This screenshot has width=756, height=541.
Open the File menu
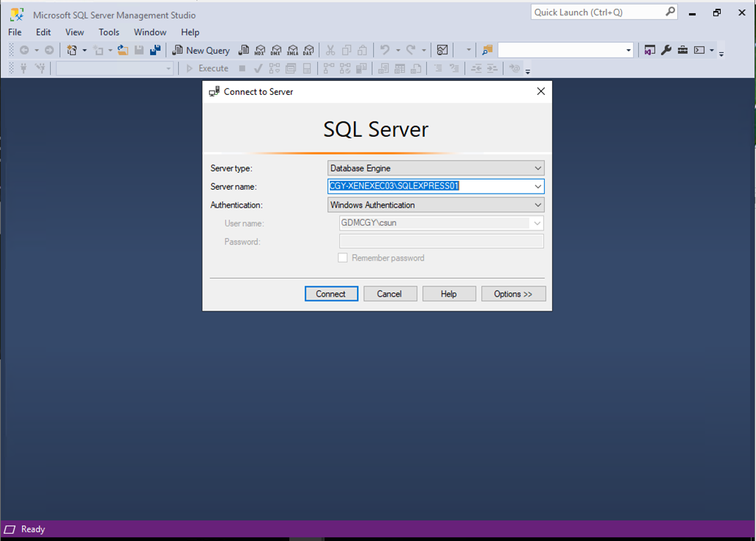[x=15, y=32]
